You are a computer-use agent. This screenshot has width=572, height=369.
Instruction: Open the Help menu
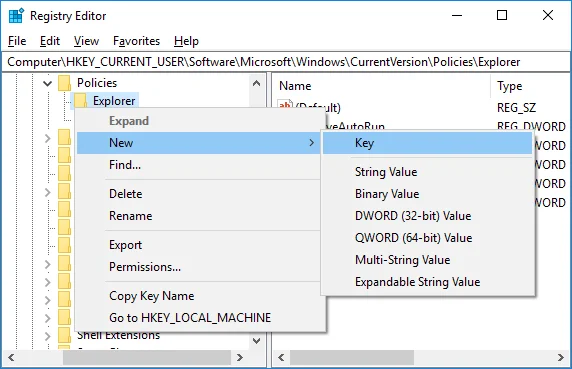click(186, 41)
